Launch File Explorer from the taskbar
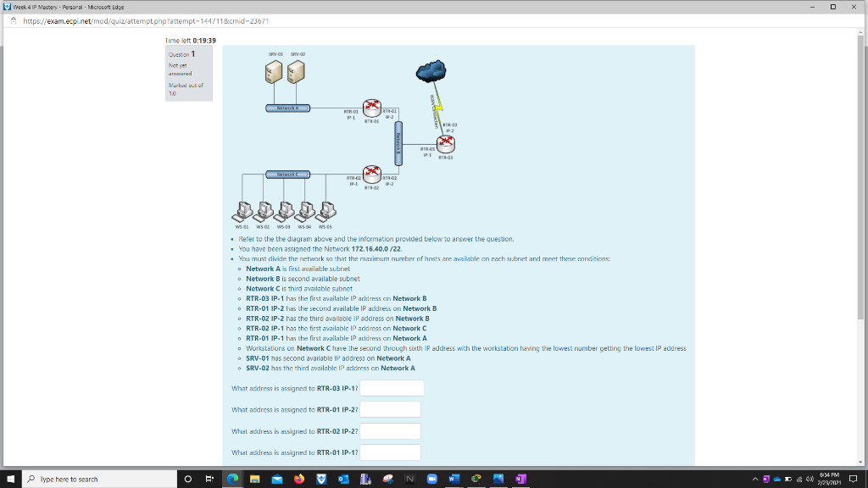Screen dimensions: 868x488 (x=255, y=479)
